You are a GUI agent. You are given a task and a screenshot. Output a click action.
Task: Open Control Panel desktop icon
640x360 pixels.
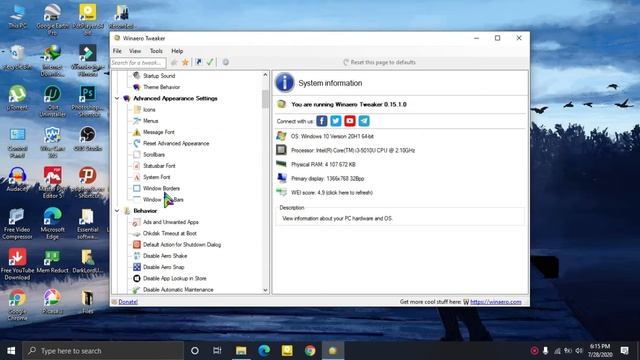click(x=17, y=142)
